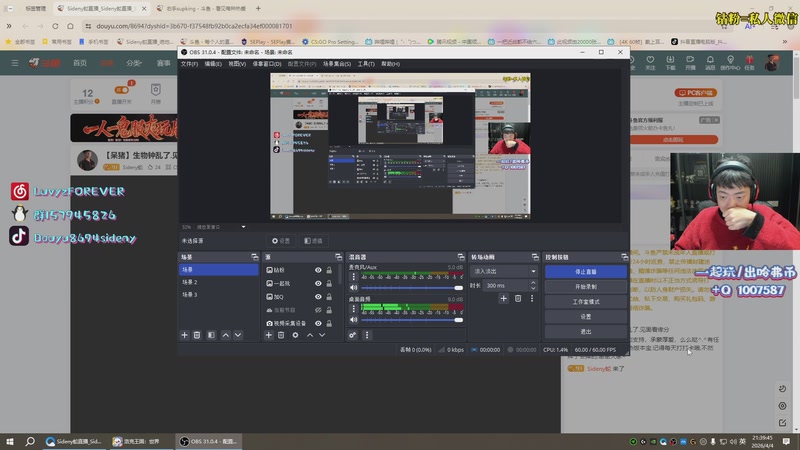This screenshot has height=450, width=800.
Task: Click 工作室模式 studio mode button
Action: tap(586, 302)
